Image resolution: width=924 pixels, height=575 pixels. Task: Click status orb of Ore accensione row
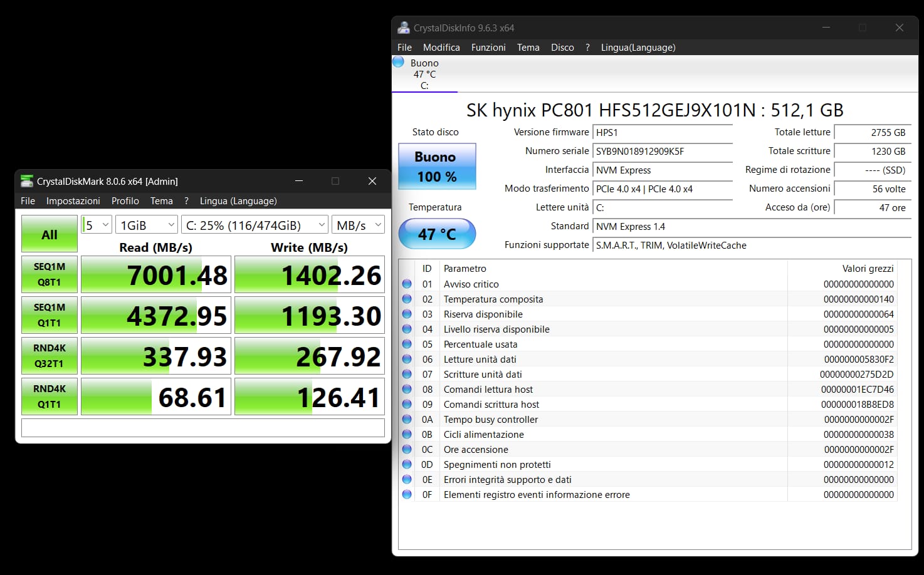pos(407,449)
